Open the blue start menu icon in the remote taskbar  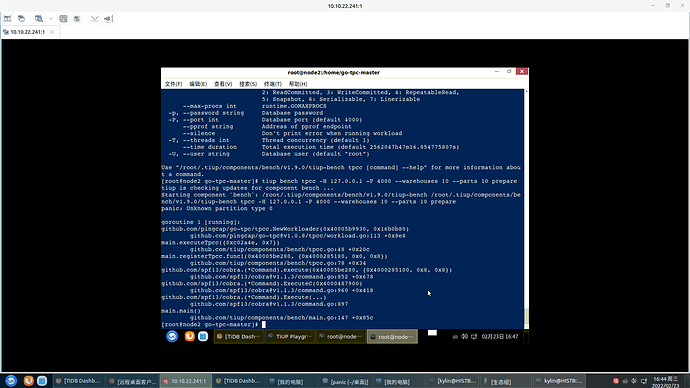172,337
